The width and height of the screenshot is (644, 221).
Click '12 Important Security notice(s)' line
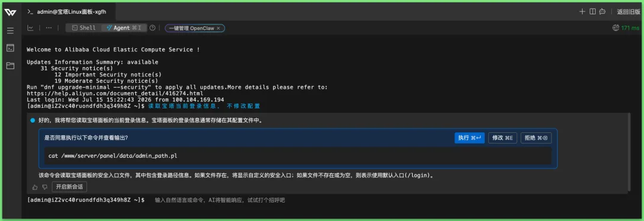107,74
